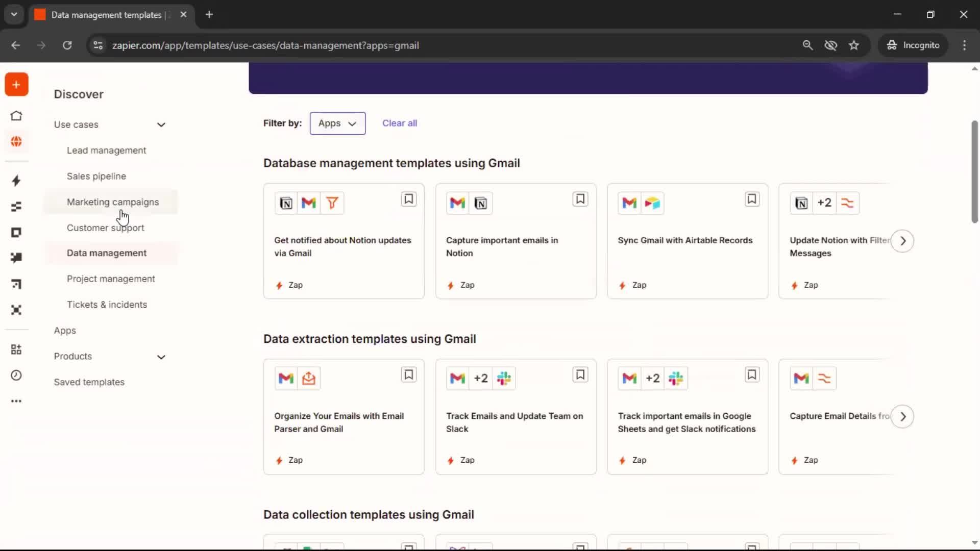Open Saved templates in sidebar

[89, 382]
